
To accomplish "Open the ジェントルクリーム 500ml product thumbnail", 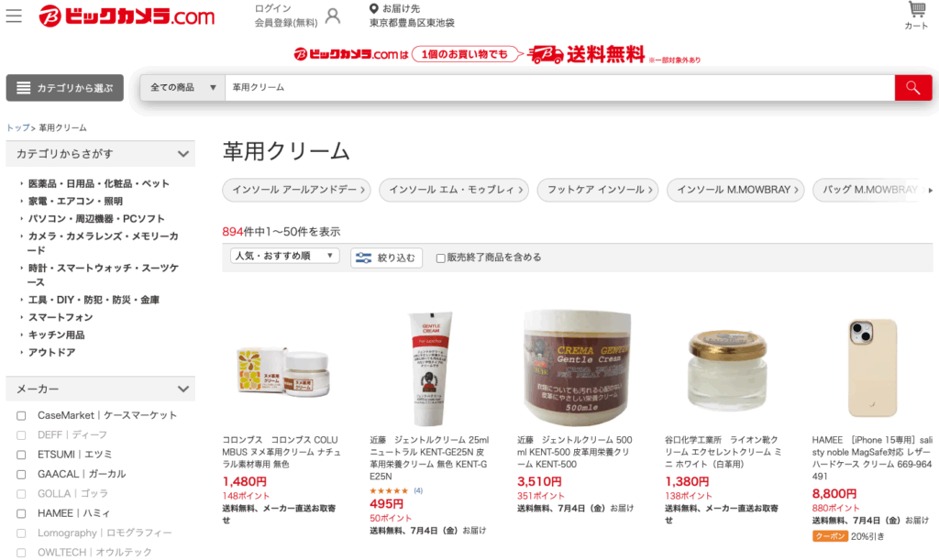I will point(578,367).
